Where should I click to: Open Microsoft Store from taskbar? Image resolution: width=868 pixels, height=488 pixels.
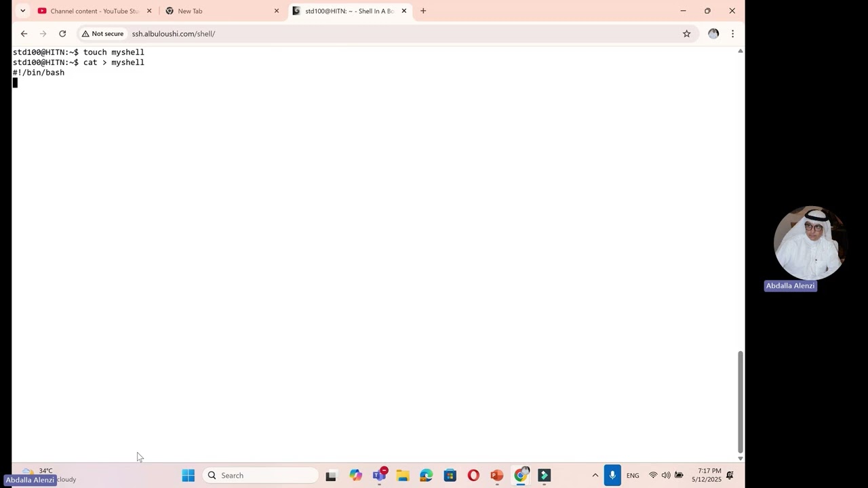[x=450, y=475]
